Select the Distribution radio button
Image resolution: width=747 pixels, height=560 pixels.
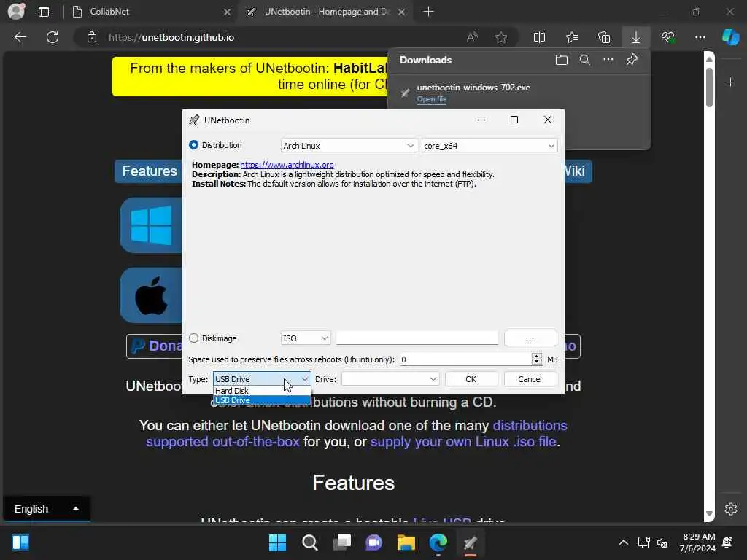tap(193, 145)
